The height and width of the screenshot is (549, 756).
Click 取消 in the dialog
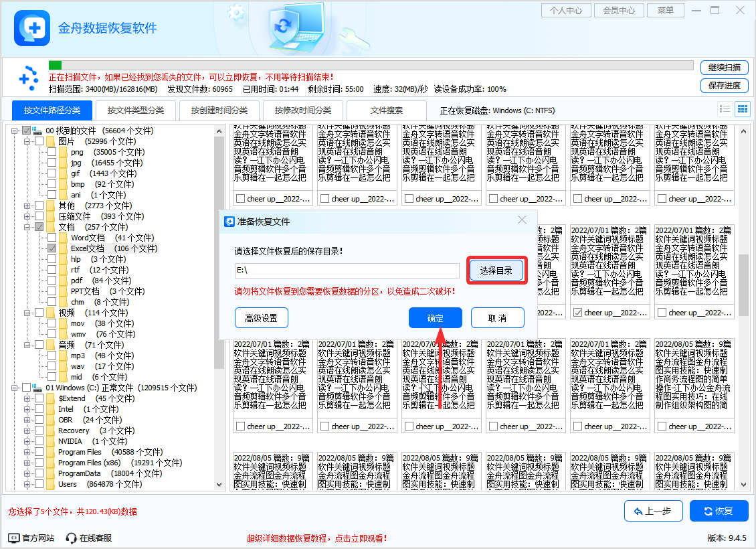point(498,318)
